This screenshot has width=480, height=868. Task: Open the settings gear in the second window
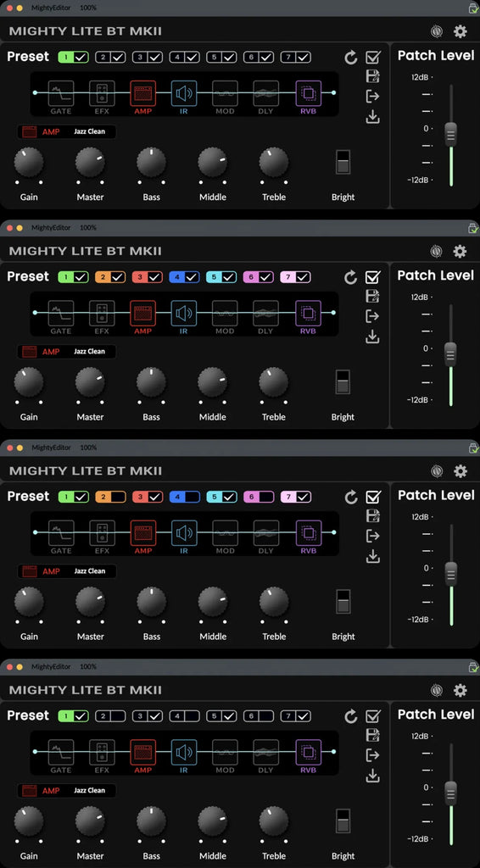coord(460,251)
